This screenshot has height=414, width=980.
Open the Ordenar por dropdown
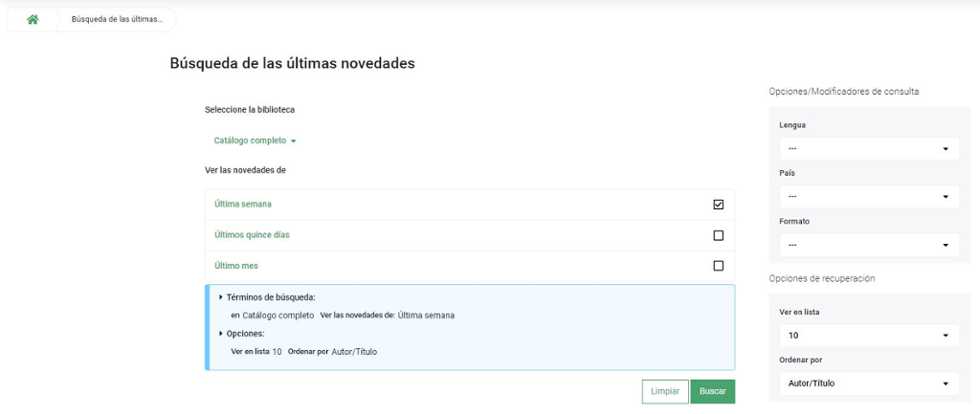[x=868, y=383]
